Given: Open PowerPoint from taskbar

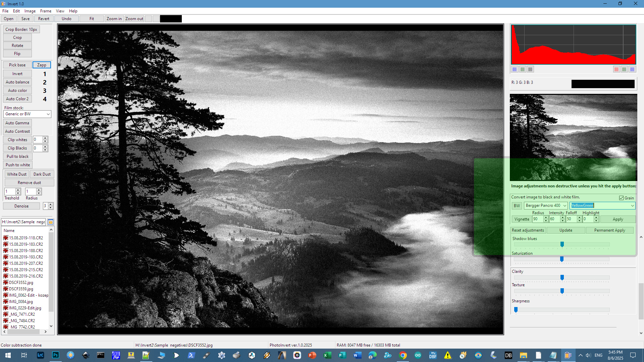Looking at the screenshot, I should tap(312, 355).
